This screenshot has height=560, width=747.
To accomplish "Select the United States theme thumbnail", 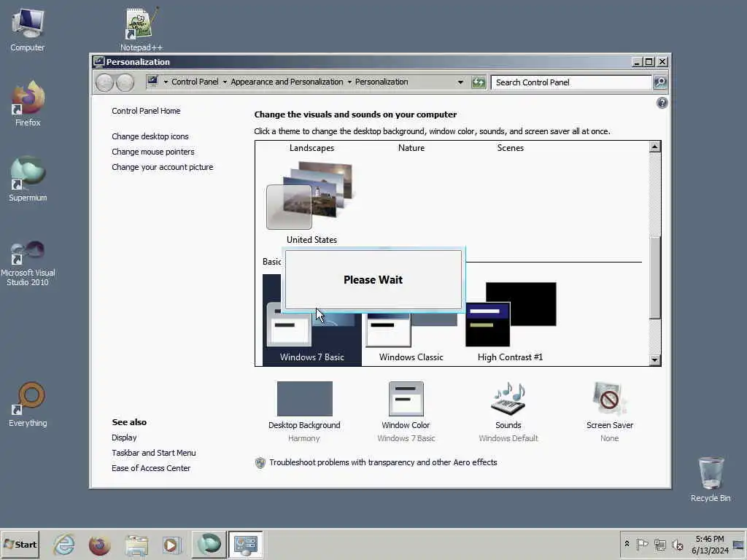I will (311, 195).
